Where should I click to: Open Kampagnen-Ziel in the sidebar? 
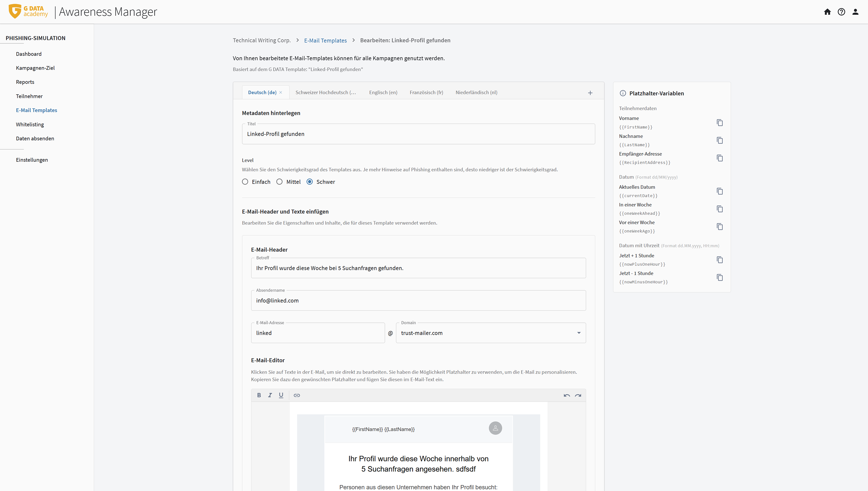tap(35, 68)
